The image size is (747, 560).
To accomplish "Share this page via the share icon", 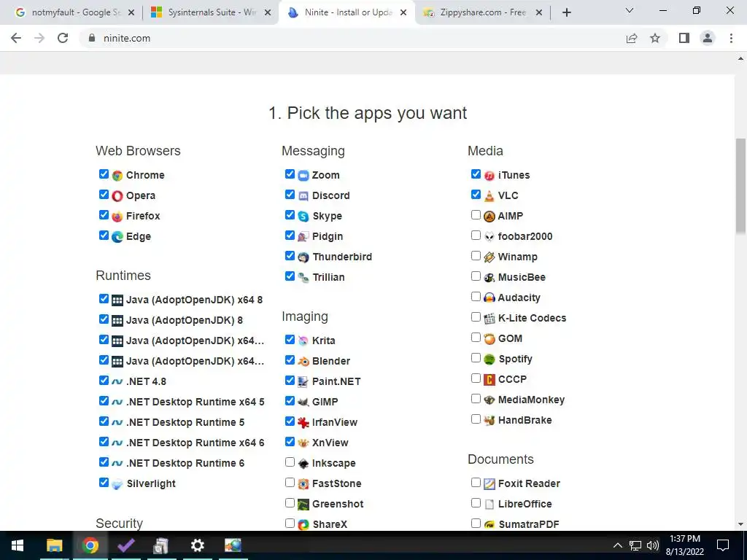I will 632,38.
